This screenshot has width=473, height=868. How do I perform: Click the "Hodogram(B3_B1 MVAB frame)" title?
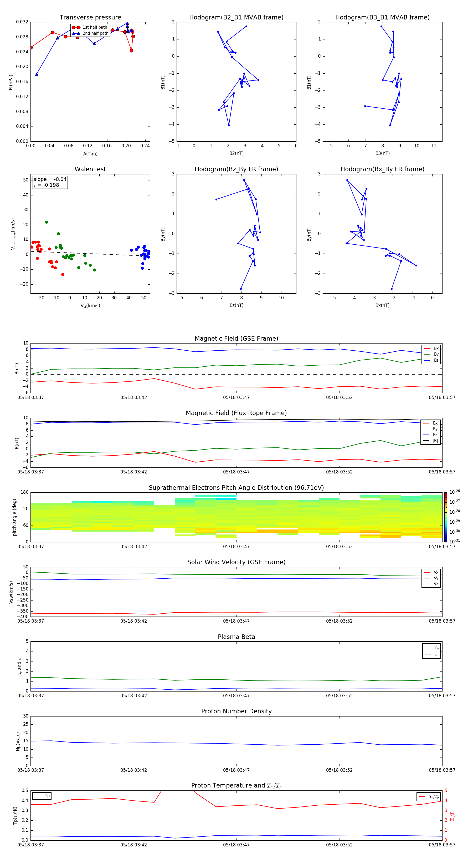coord(382,17)
